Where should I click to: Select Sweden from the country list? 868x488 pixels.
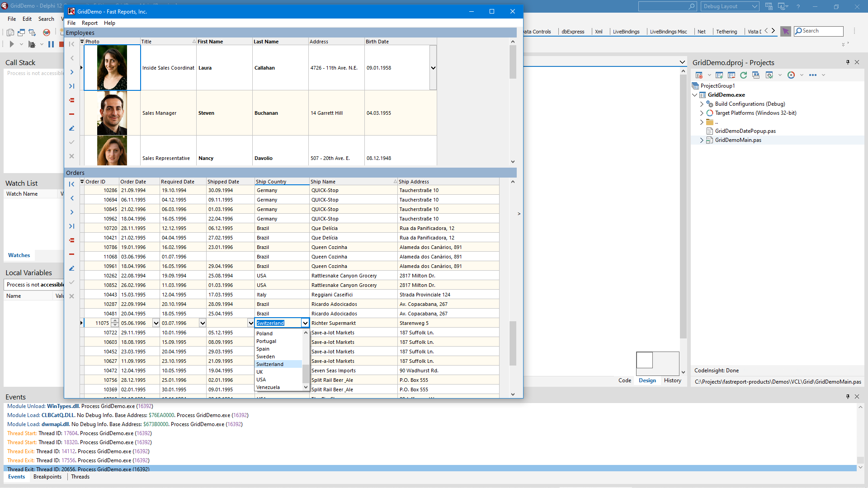pos(265,357)
